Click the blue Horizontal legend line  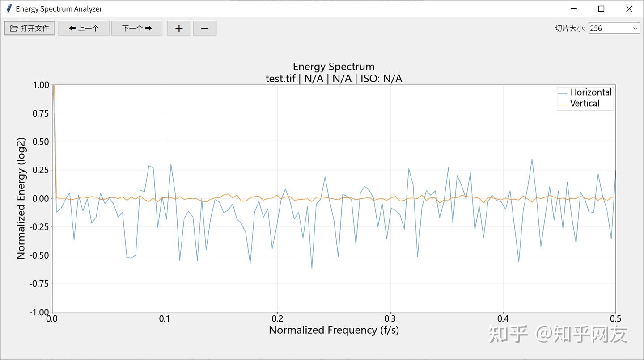coord(563,93)
